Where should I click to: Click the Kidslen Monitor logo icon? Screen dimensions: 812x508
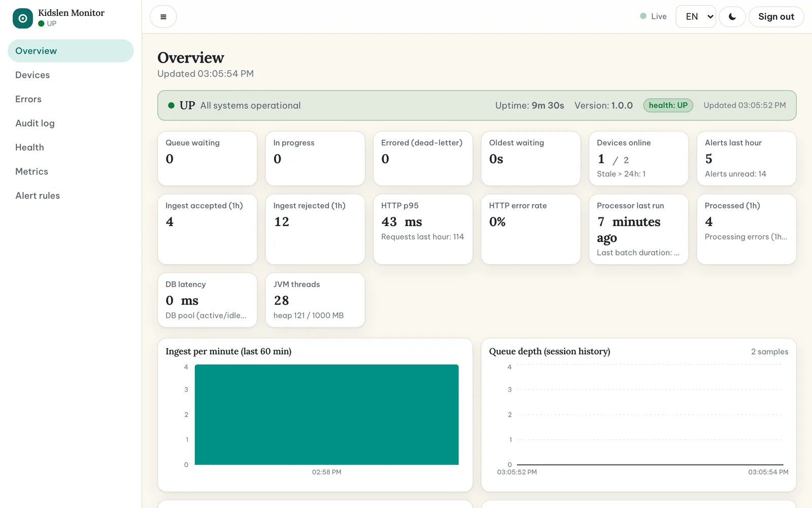coord(23,18)
